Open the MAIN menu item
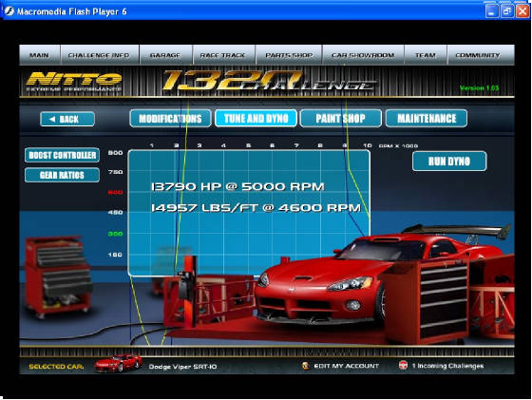Viewport: 532px width, 400px height. click(39, 55)
